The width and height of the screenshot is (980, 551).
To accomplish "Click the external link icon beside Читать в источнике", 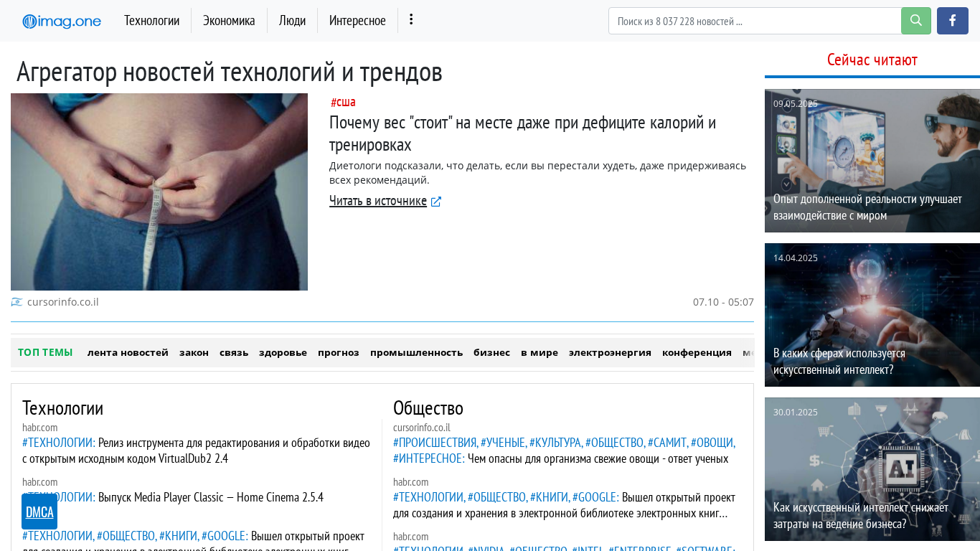I will tap(436, 202).
